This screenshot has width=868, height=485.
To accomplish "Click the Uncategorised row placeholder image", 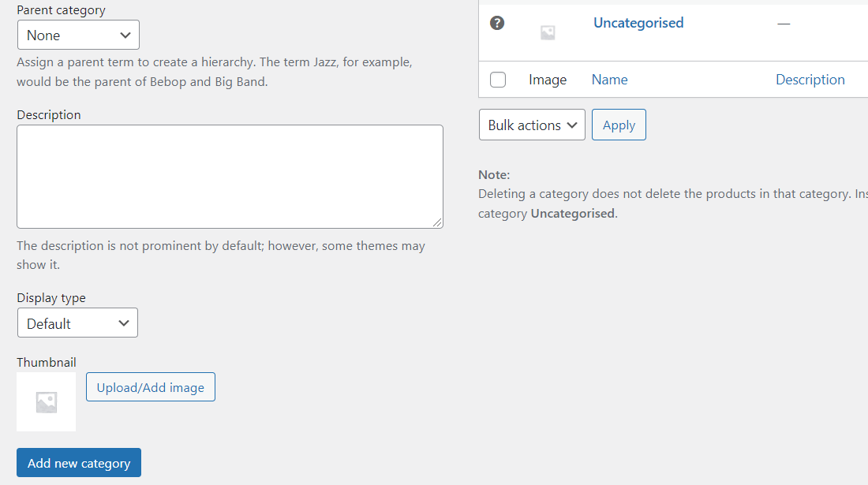I will click(x=548, y=32).
